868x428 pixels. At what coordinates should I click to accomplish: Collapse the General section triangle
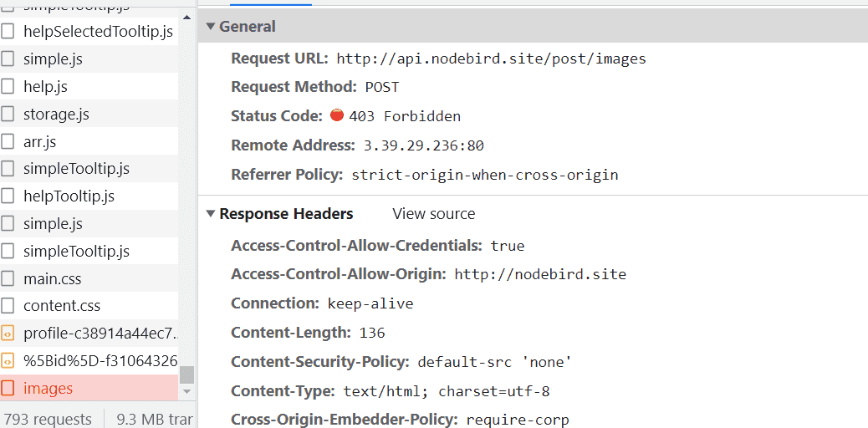[x=211, y=26]
